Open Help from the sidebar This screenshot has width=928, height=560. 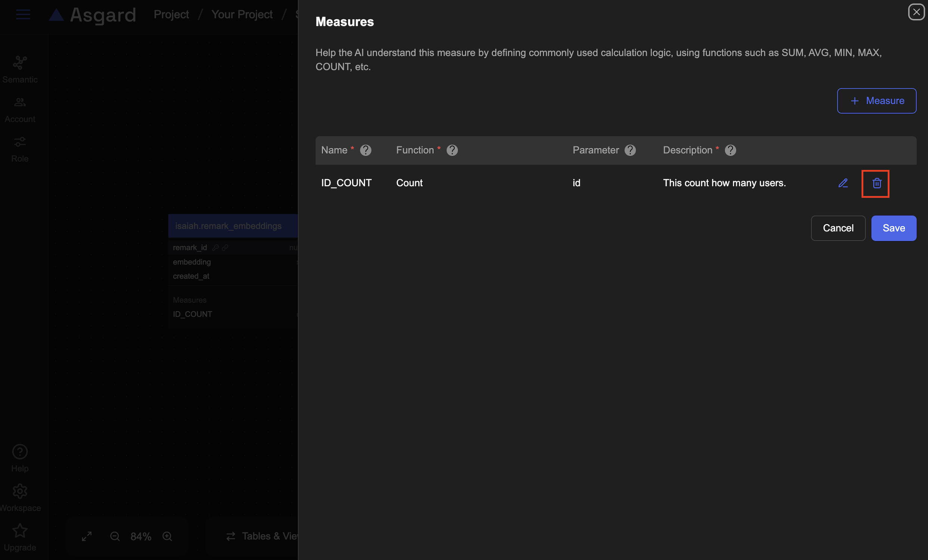pyautogui.click(x=20, y=458)
